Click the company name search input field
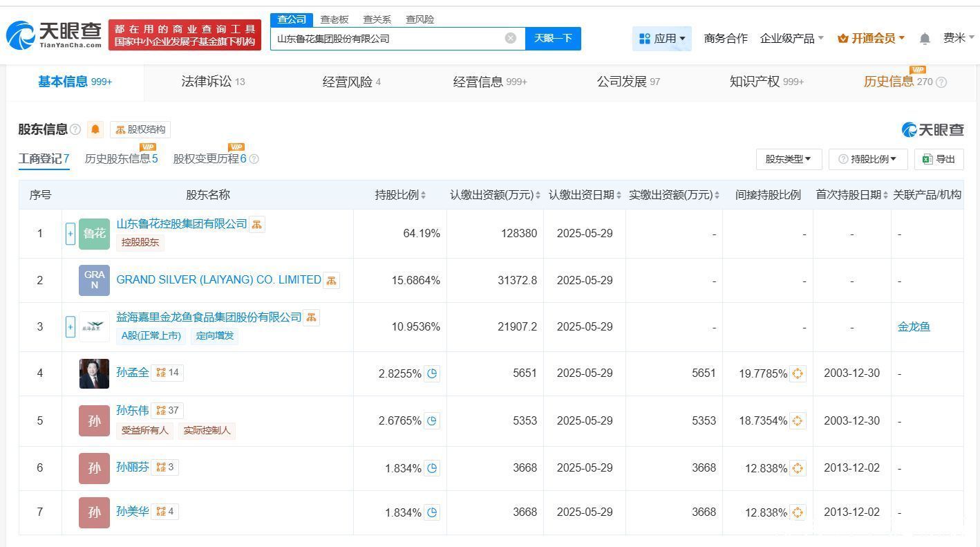This screenshot has width=980, height=547. (x=387, y=39)
